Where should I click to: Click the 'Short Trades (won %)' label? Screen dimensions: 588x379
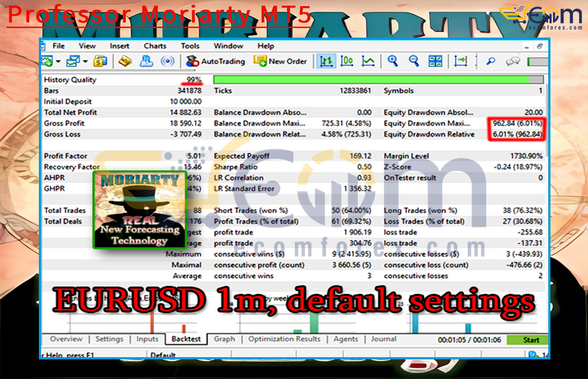(251, 210)
